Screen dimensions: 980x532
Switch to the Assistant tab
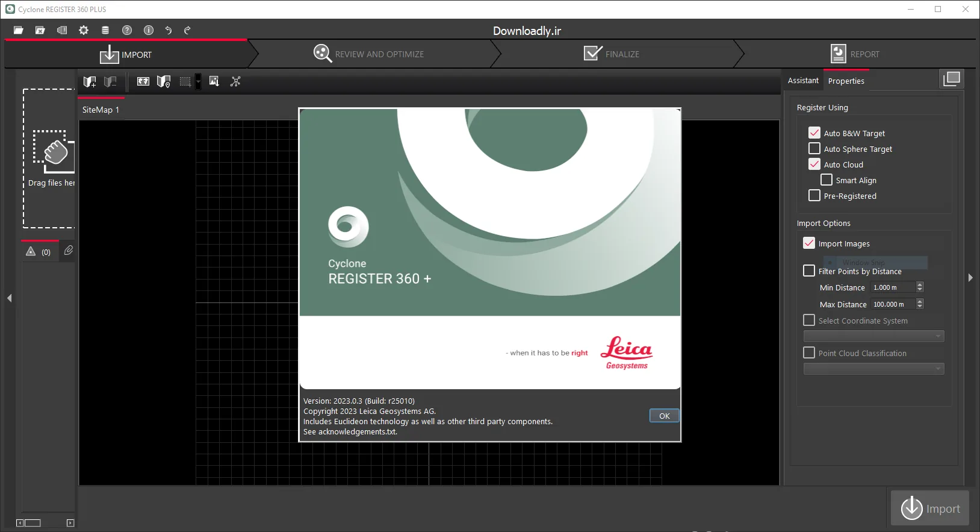coord(803,81)
